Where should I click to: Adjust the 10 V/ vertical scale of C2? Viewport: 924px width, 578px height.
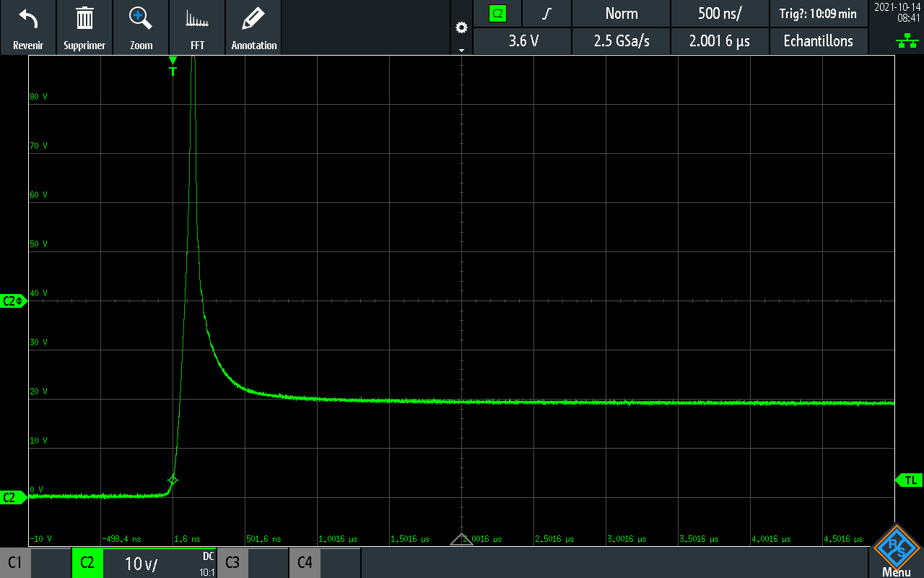click(141, 563)
